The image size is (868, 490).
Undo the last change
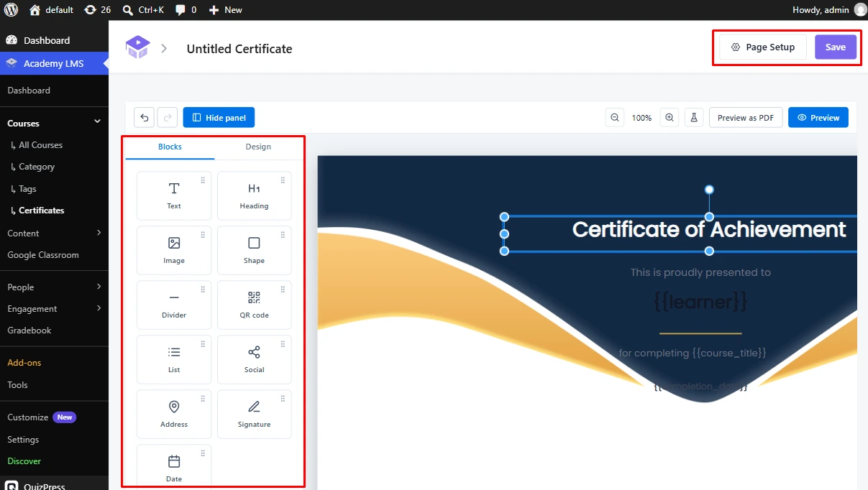click(144, 117)
